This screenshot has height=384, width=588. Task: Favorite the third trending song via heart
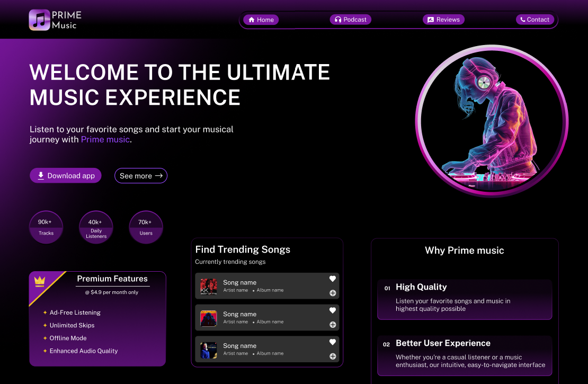[x=332, y=342]
